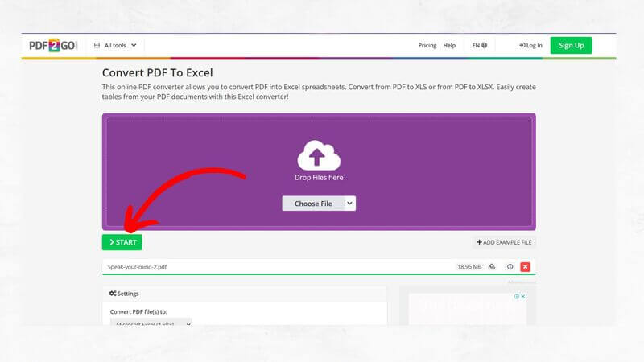
Task: Open the All tools dropdown menu
Action: point(115,45)
